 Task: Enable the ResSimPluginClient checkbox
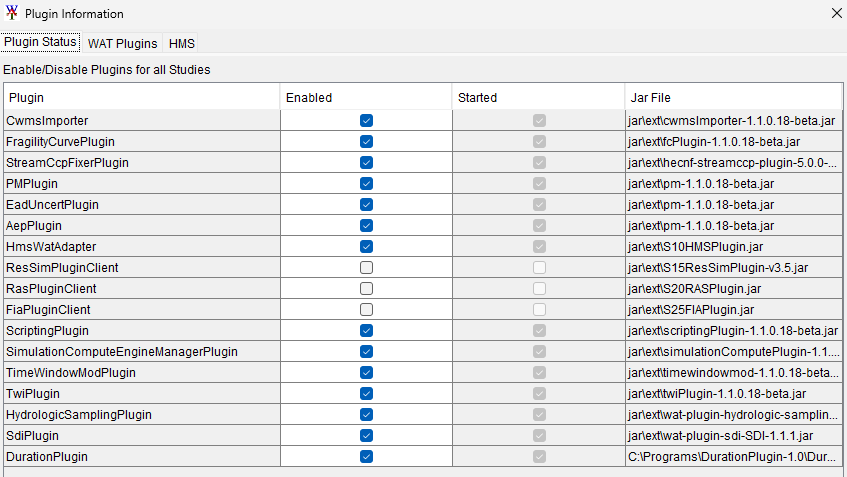coord(366,268)
